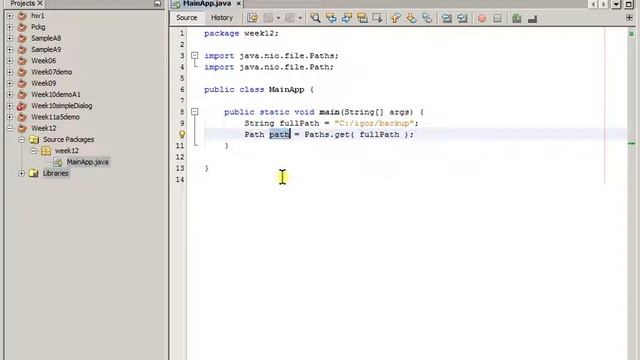Click "java.nio.file.Paths" import text
Viewport: 640px width, 360px height.
pos(286,56)
